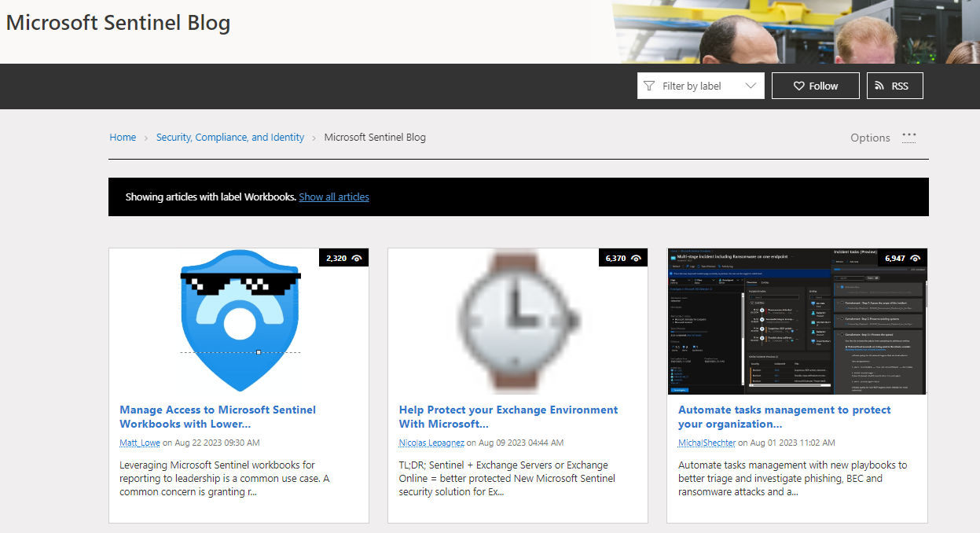
Task: Click the blue shield with sunglasses thumbnail
Action: click(x=239, y=321)
